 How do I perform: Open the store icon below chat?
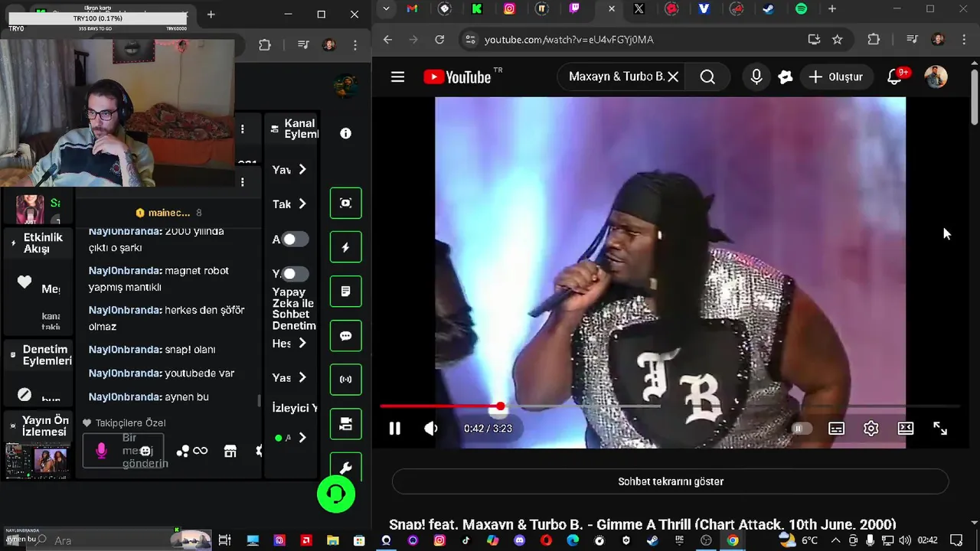230,451
